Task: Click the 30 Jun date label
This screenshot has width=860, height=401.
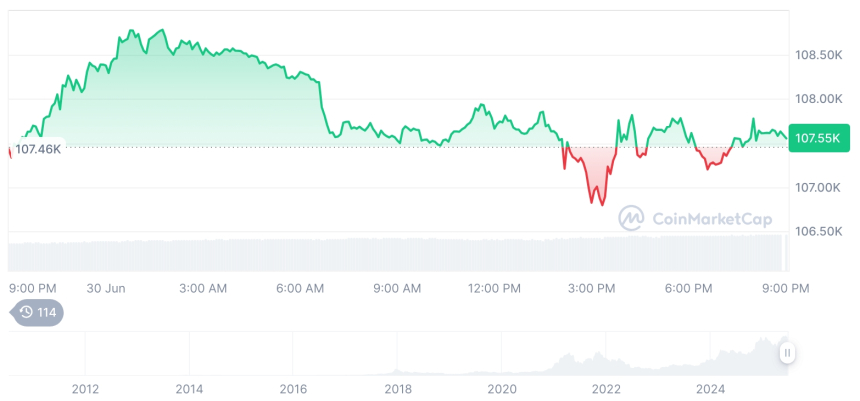Action: pos(105,288)
